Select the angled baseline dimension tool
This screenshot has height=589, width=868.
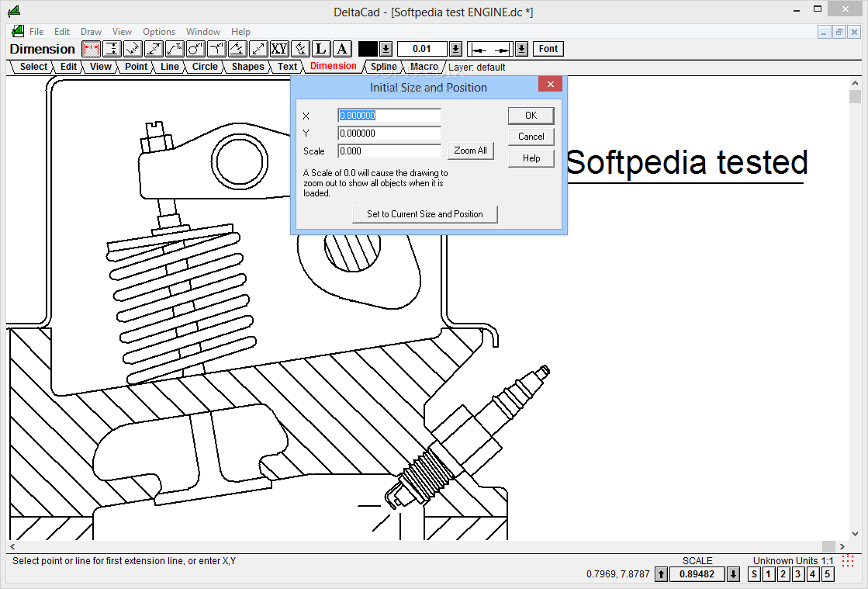237,49
